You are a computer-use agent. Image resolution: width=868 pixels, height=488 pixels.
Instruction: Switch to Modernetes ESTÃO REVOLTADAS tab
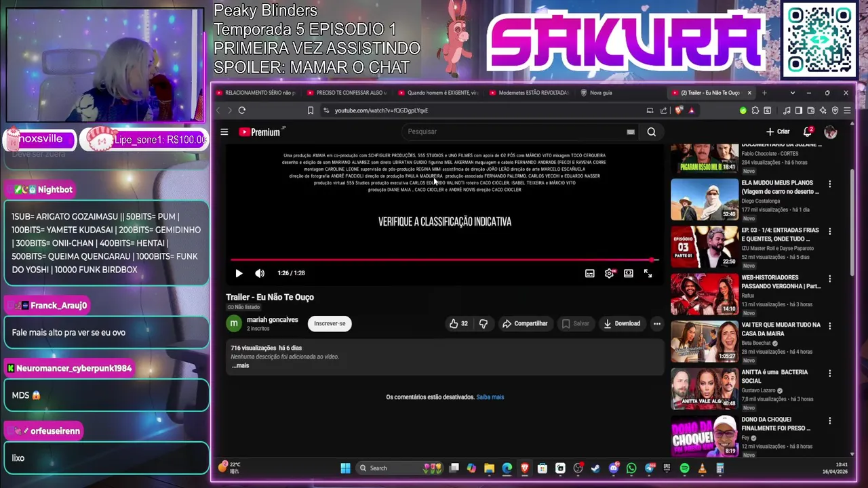click(530, 93)
